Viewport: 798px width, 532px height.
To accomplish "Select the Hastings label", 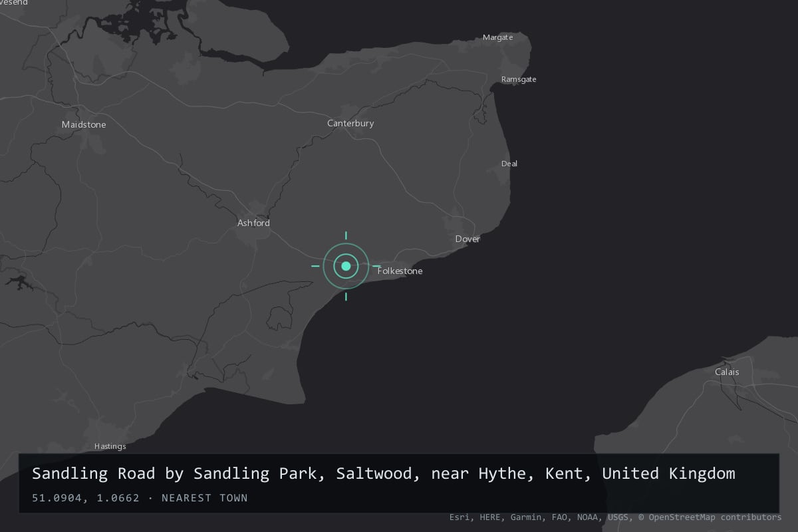I will click(110, 446).
